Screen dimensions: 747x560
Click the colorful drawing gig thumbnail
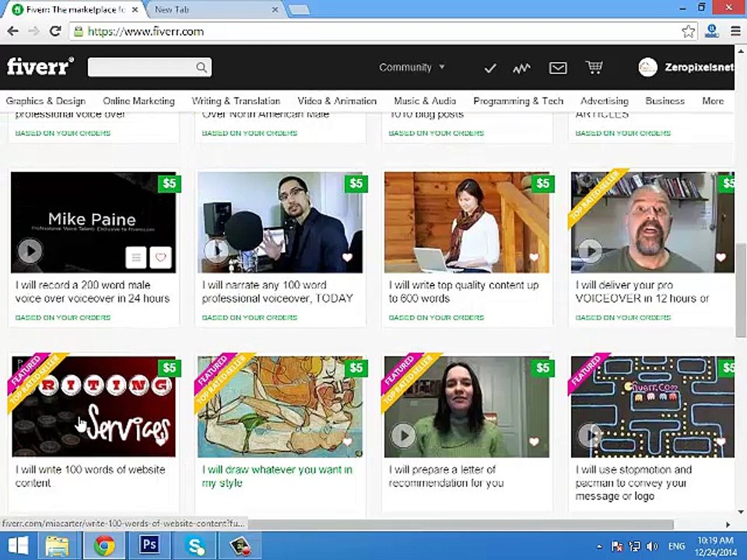(280, 407)
